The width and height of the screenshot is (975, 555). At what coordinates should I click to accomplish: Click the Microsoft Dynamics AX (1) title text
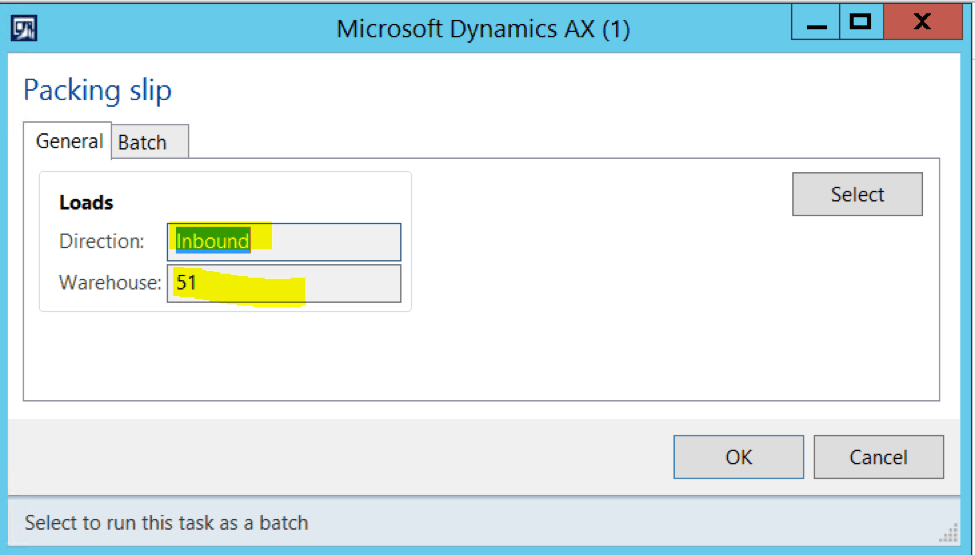point(483,29)
